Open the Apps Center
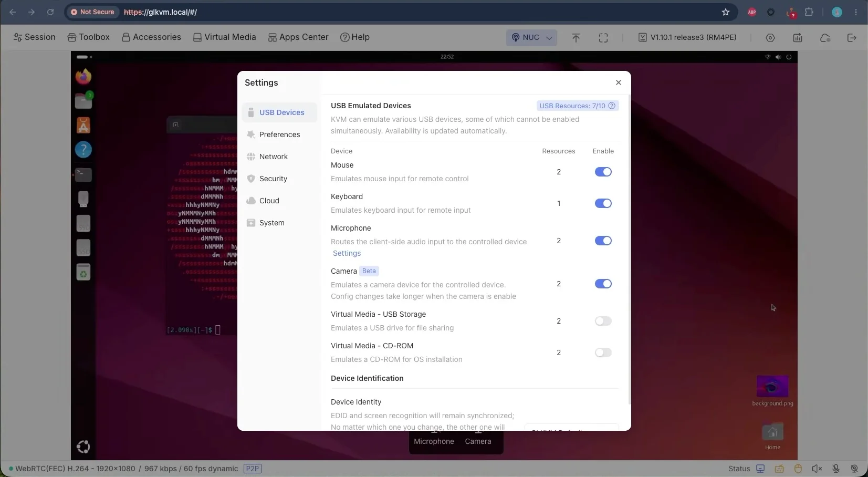Image resolution: width=868 pixels, height=477 pixels. [x=298, y=37]
